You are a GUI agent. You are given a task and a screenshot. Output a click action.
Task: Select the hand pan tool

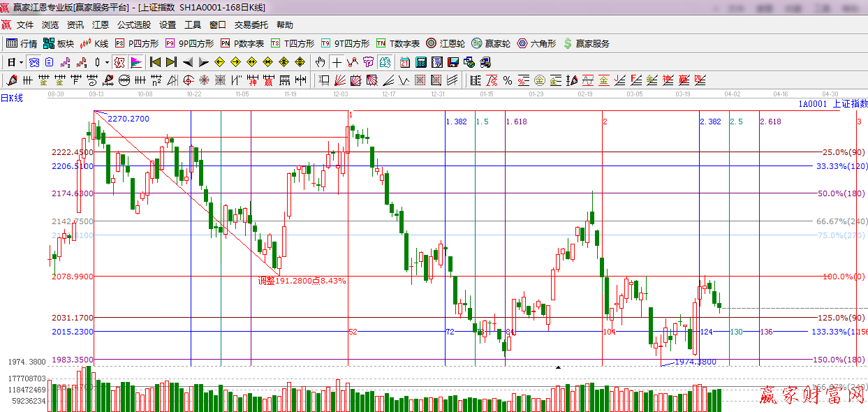321,62
